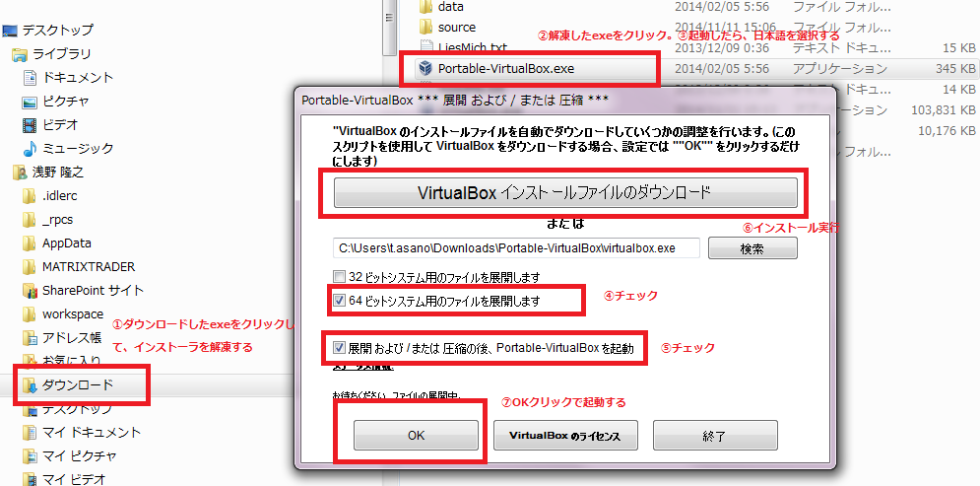
Task: Click the user folder 浅野 隆之 icon
Action: tap(20, 173)
